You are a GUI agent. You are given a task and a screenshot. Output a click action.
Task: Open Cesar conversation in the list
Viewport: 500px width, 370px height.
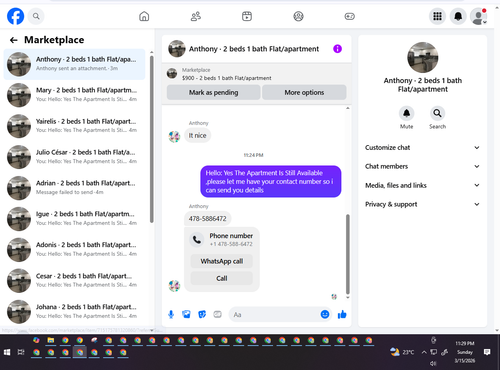click(x=74, y=281)
